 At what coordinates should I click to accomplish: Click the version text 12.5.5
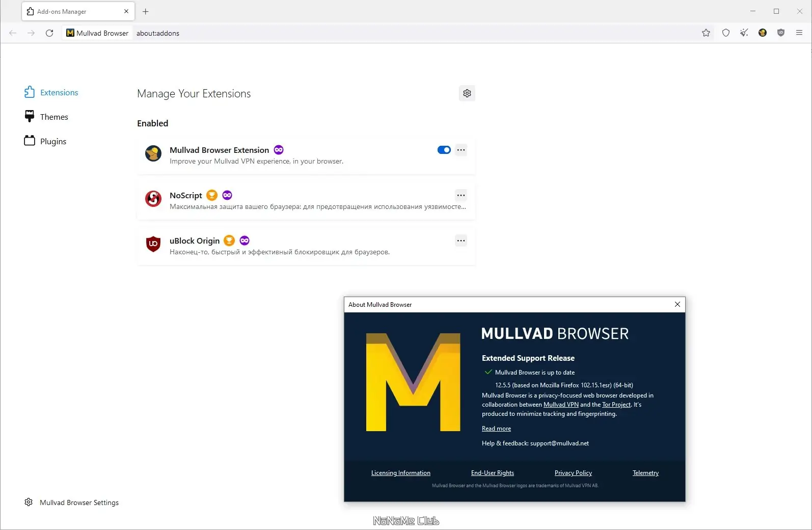(x=564, y=385)
